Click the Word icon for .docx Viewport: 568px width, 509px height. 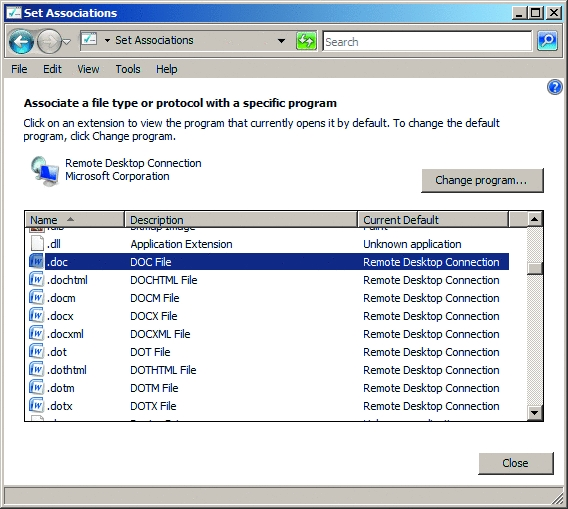coord(36,315)
